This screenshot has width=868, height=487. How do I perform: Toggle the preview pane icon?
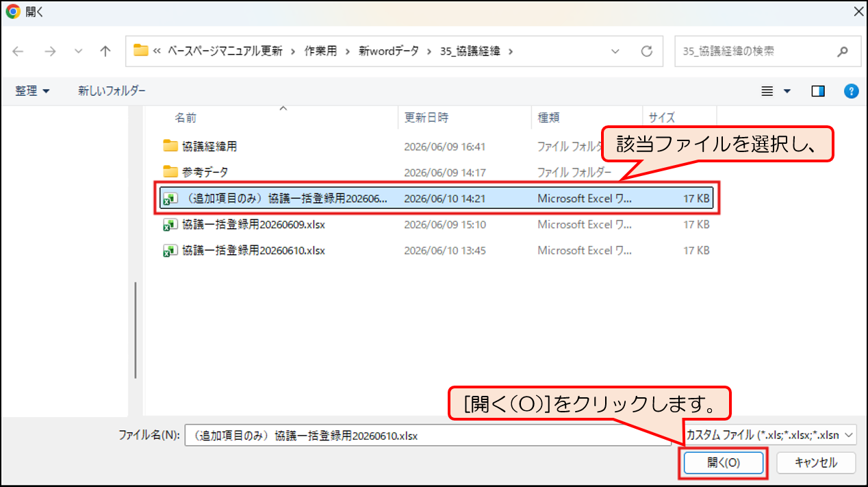point(818,91)
